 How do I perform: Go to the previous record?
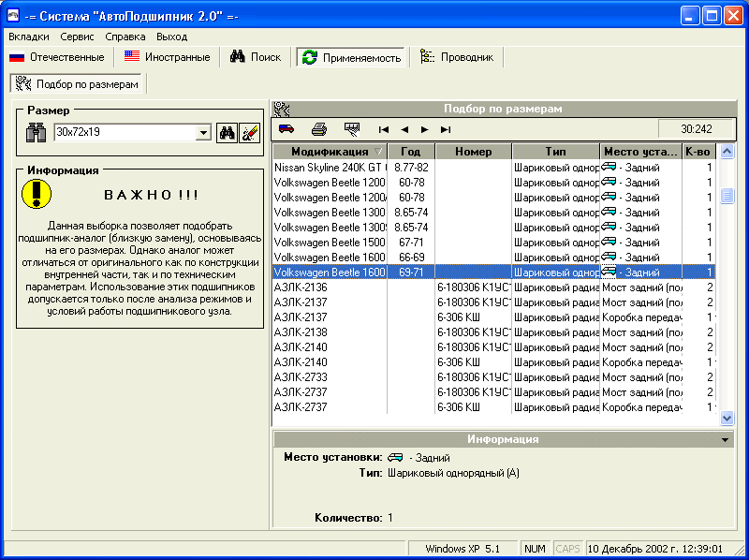tap(404, 129)
